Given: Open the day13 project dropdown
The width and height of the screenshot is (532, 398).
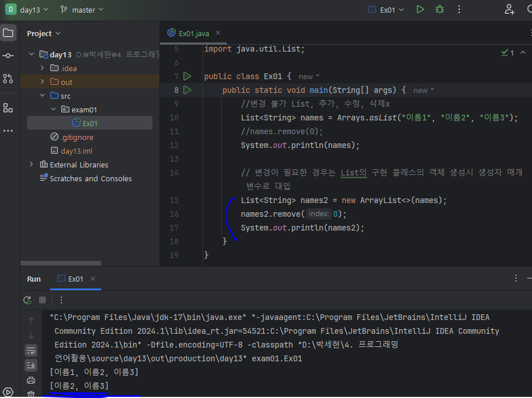Looking at the screenshot, I should [28, 10].
